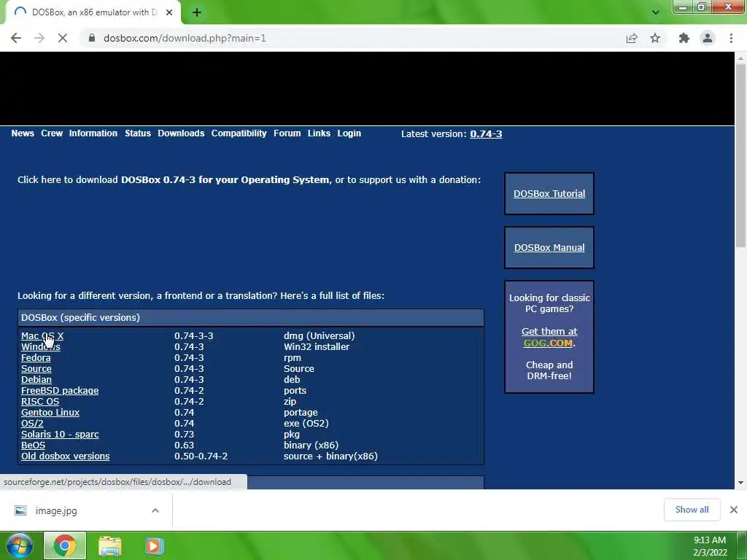Click the BeOS download link
The image size is (747, 560).
pyautogui.click(x=34, y=446)
